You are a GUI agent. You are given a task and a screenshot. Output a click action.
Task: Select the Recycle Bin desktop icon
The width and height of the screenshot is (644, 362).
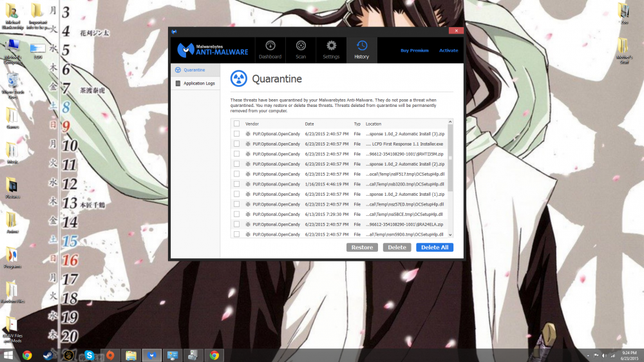(x=13, y=86)
